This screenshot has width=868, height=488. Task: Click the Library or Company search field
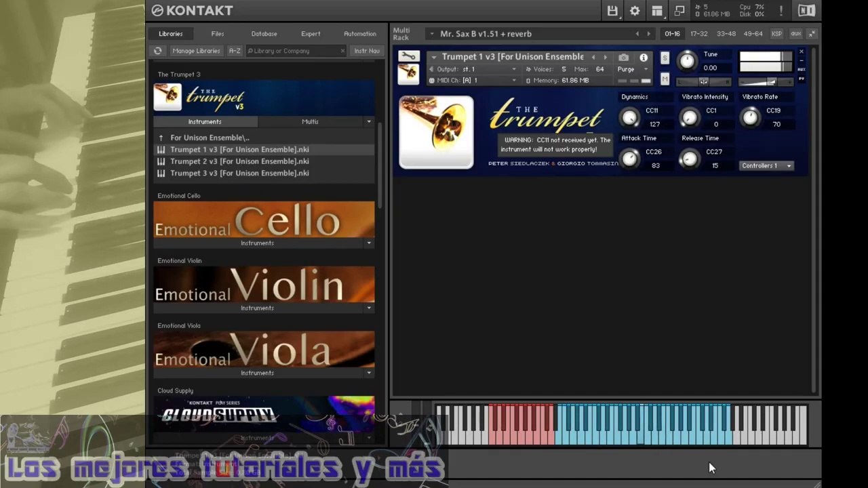click(296, 51)
